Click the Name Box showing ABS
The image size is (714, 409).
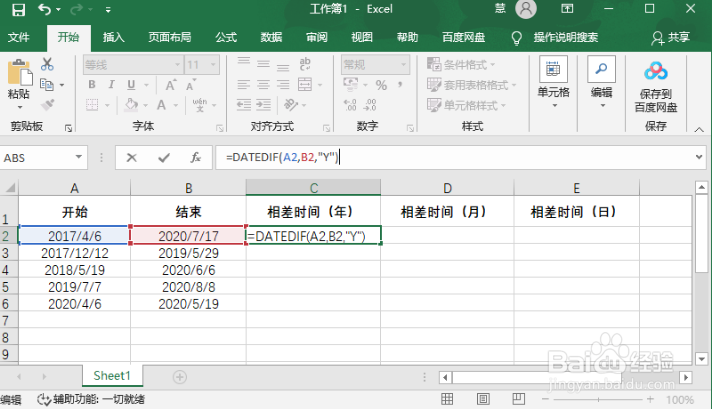pyautogui.click(x=37, y=158)
